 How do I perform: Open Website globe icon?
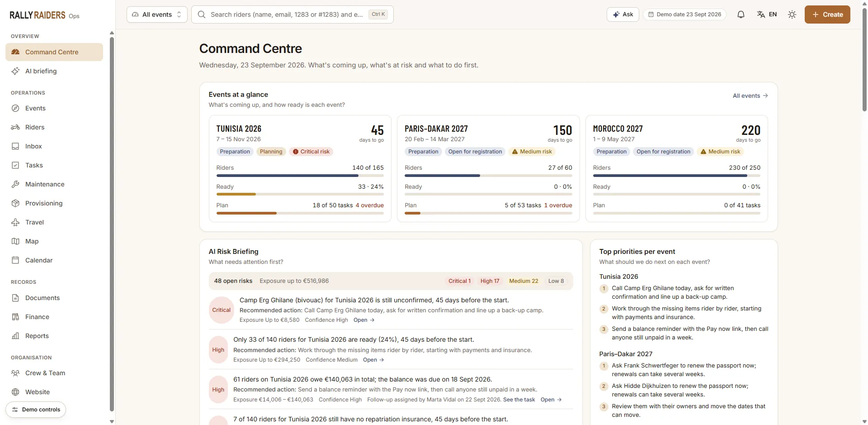(15, 392)
